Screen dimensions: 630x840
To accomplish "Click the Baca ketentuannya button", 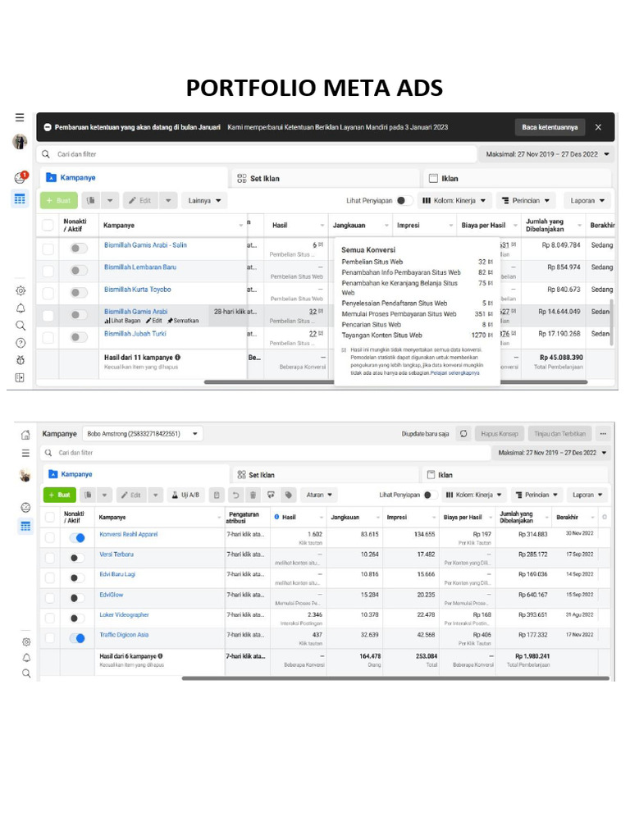I will click(550, 127).
